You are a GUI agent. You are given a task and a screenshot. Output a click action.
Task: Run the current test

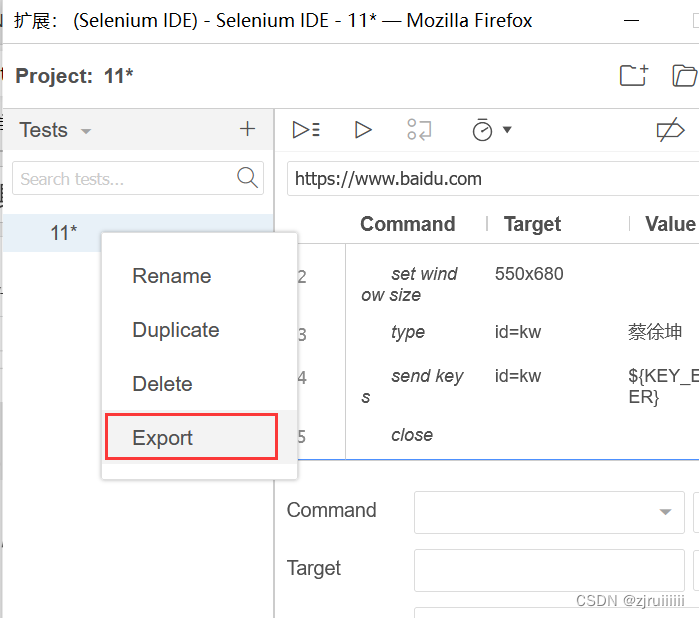363,130
